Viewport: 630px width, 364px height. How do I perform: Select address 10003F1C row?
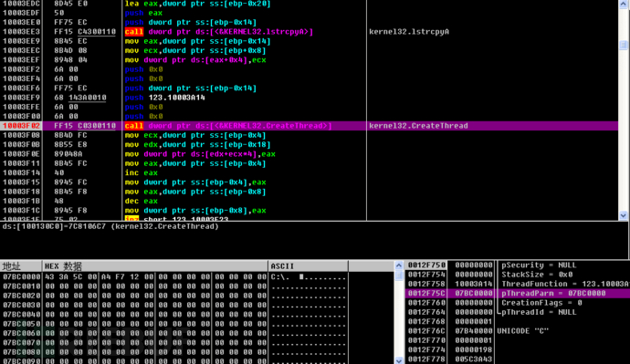tap(21, 211)
